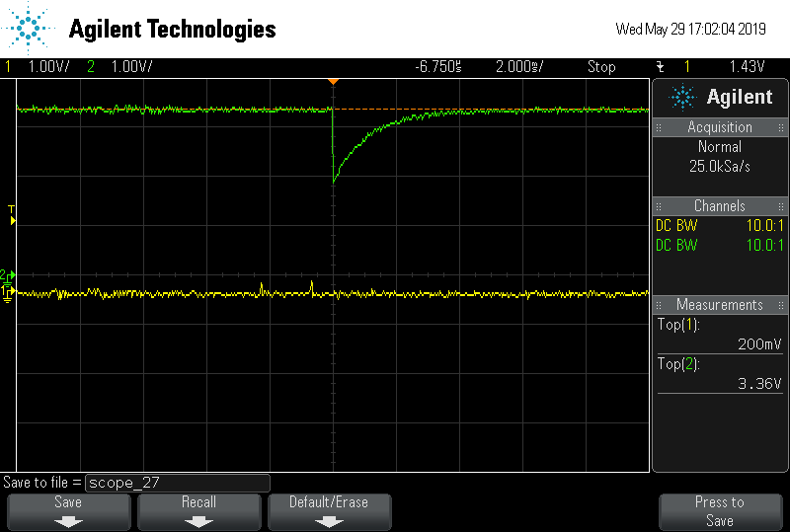Click the Agilent sidebar panel logo
790x532 pixels.
(720, 98)
